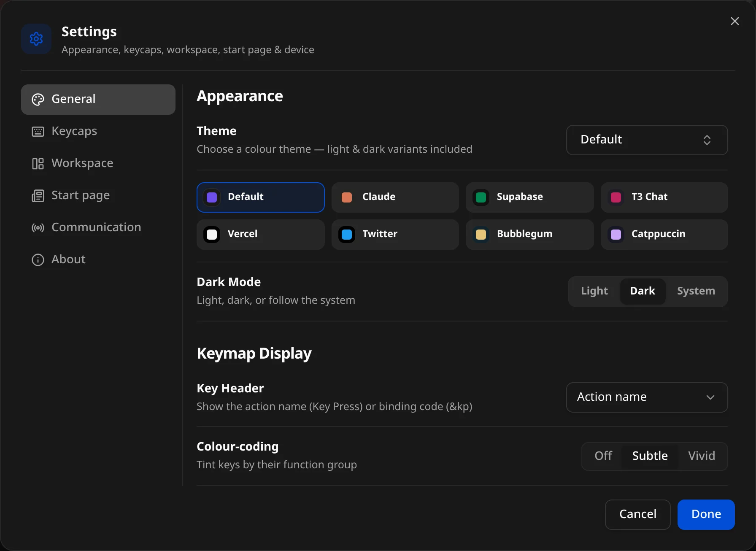This screenshot has height=551, width=756.
Task: Open the About section
Action: [98, 260]
